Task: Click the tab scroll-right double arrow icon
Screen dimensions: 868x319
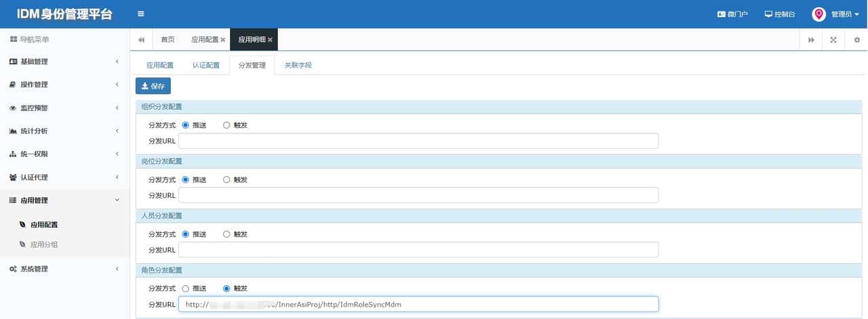Action: click(x=811, y=40)
